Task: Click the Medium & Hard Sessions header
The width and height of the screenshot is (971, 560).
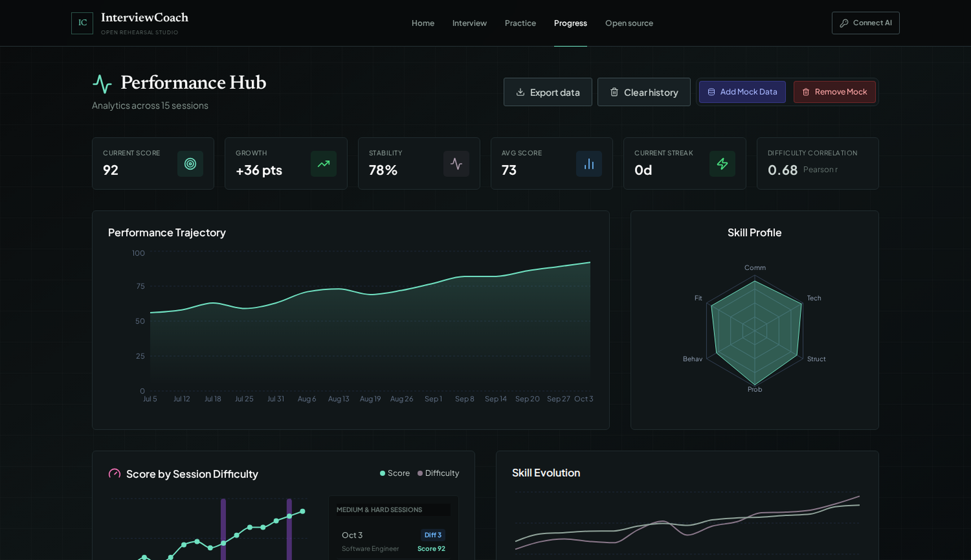Action: pos(379,510)
